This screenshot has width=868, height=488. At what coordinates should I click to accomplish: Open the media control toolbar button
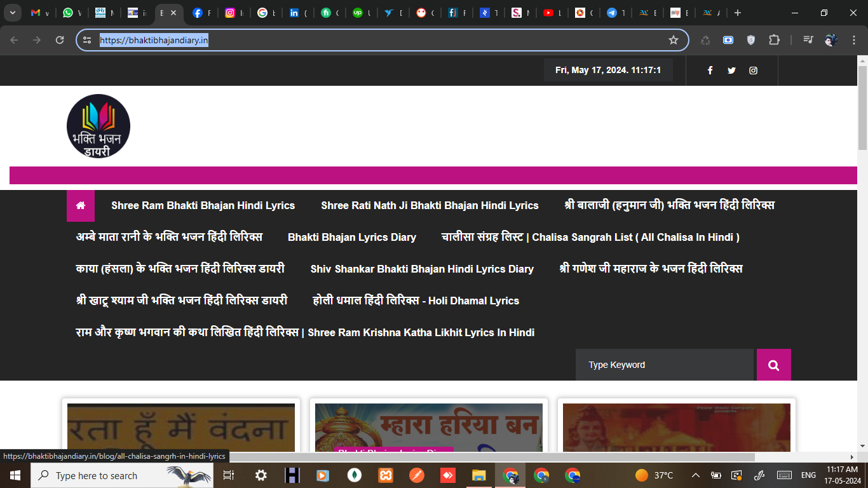click(x=808, y=40)
